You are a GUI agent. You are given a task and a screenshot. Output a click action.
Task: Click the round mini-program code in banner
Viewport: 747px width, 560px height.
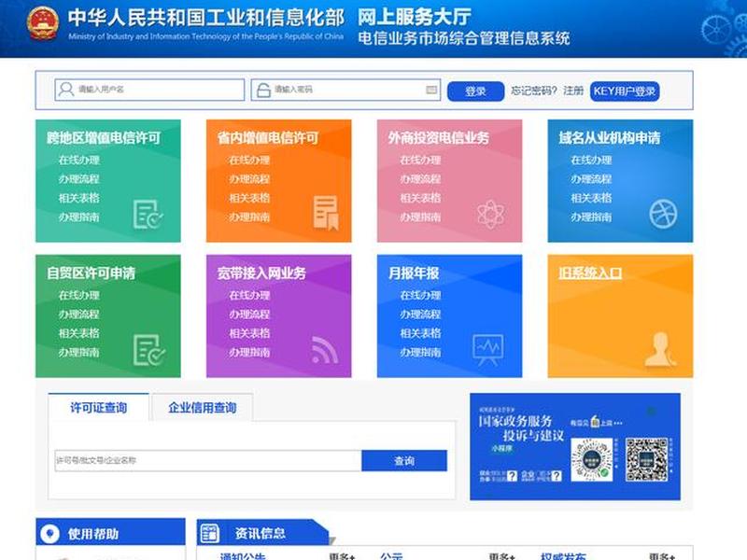click(x=591, y=460)
